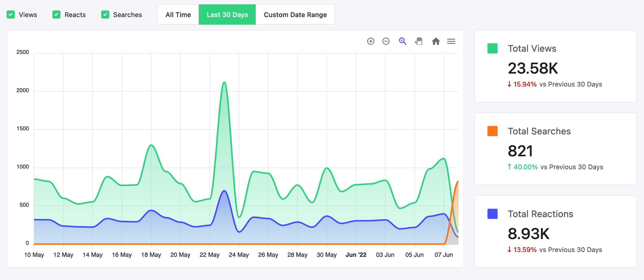Click the 18 May x-axis label

coord(151,255)
